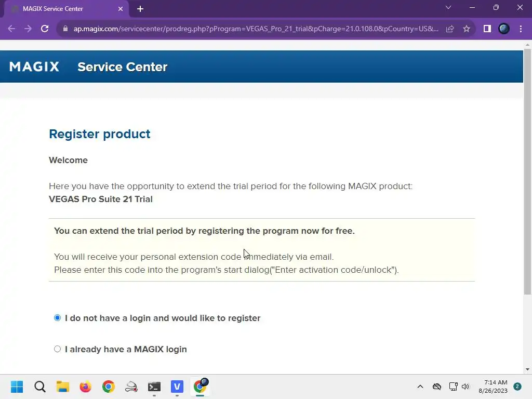Open the Windows Start menu

(17, 387)
